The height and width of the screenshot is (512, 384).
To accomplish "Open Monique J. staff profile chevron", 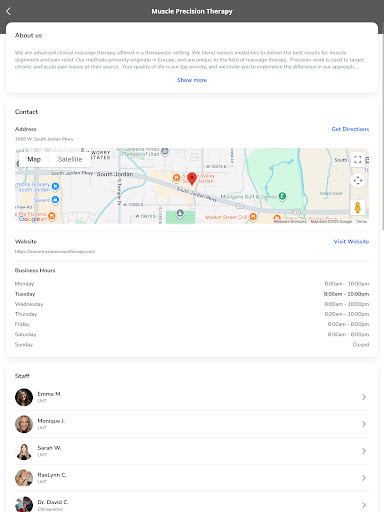I will click(x=364, y=424).
